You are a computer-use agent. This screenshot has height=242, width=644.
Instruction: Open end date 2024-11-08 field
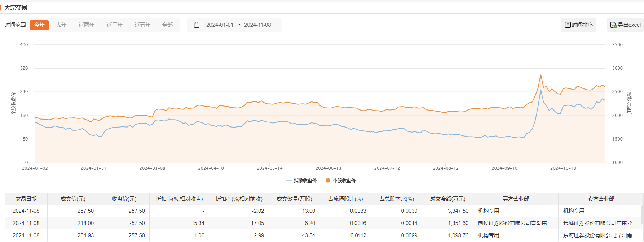tap(257, 25)
